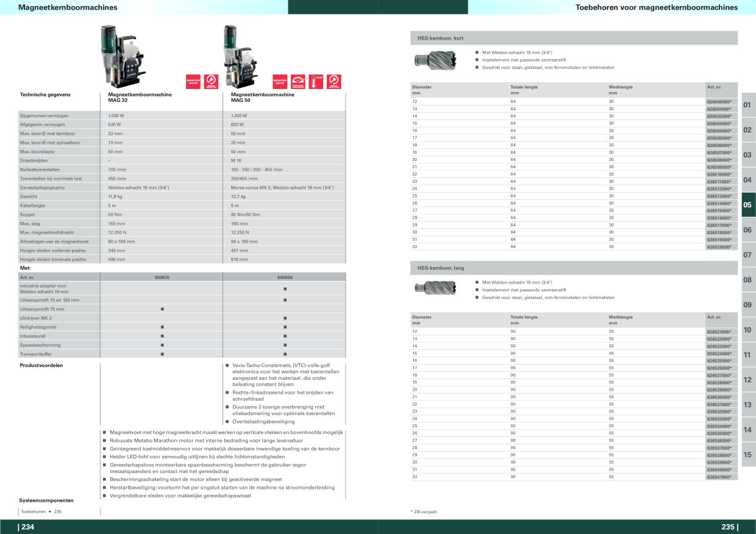The image size is (756, 534).
Task: Click page number 235 in footer
Action: (x=729, y=527)
